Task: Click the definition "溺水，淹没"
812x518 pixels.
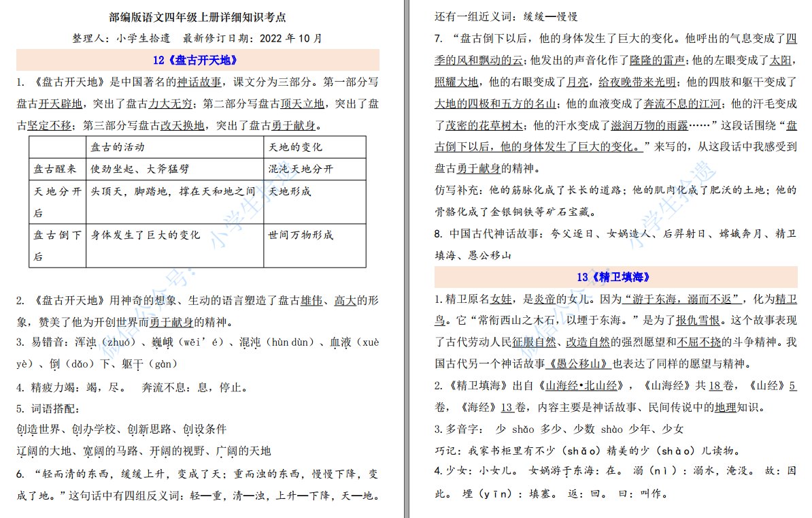Action: [x=724, y=471]
